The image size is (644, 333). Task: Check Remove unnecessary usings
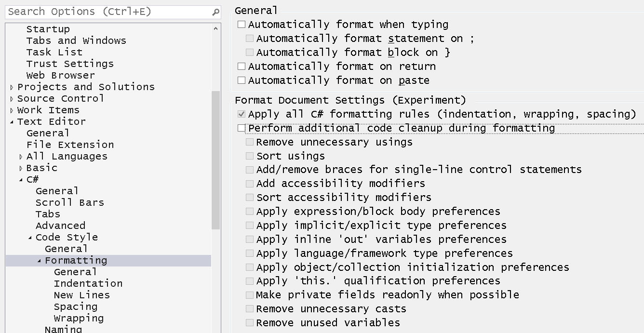250,142
